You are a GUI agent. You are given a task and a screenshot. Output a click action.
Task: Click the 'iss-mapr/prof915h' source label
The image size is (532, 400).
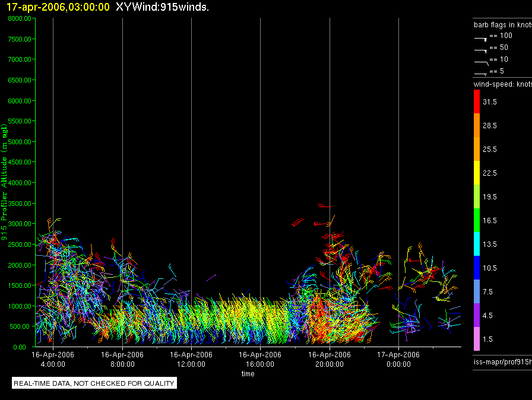click(503, 362)
